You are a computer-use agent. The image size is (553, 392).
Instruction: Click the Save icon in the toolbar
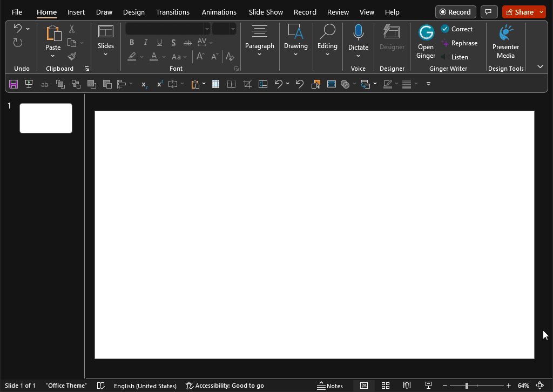click(12, 84)
